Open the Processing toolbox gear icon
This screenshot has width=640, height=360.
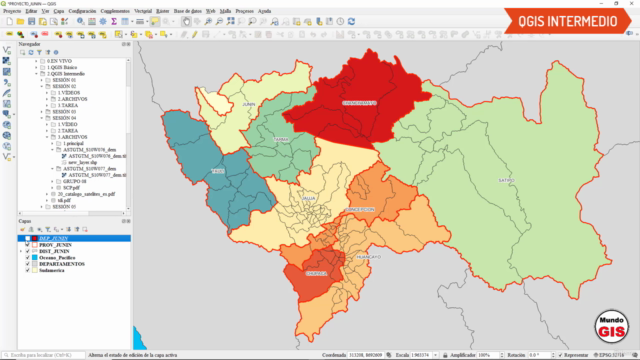[103, 21]
